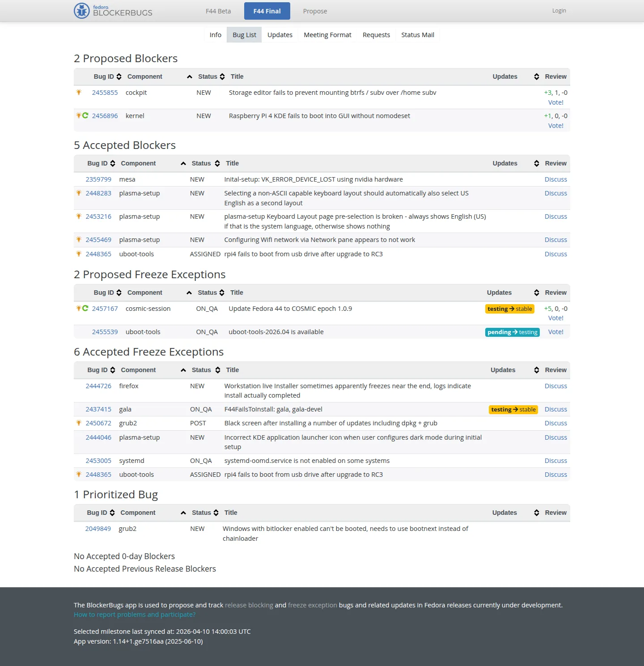Open the Meeting Format tab
Screen dimensions: 644x666
[327, 35]
